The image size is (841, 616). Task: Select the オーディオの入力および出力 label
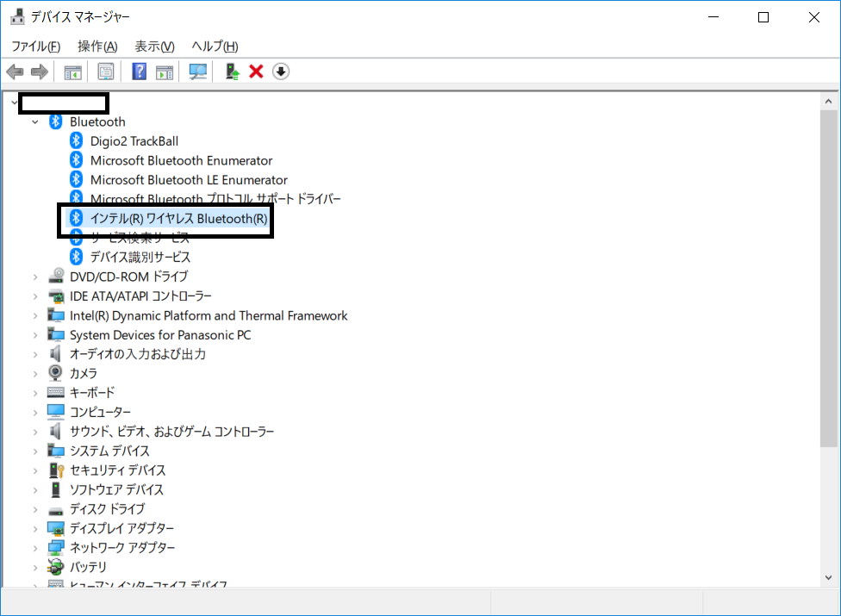coord(138,354)
